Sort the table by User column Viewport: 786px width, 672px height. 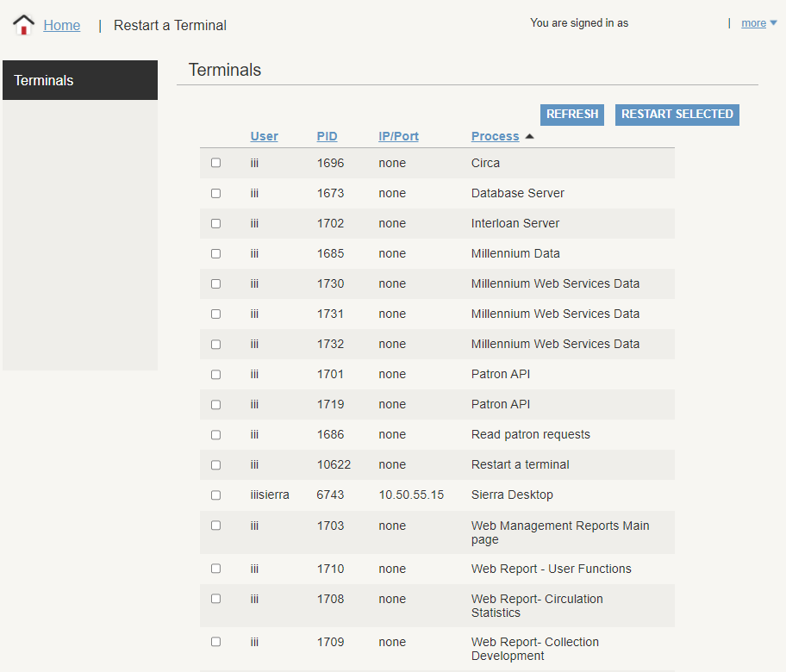click(264, 136)
